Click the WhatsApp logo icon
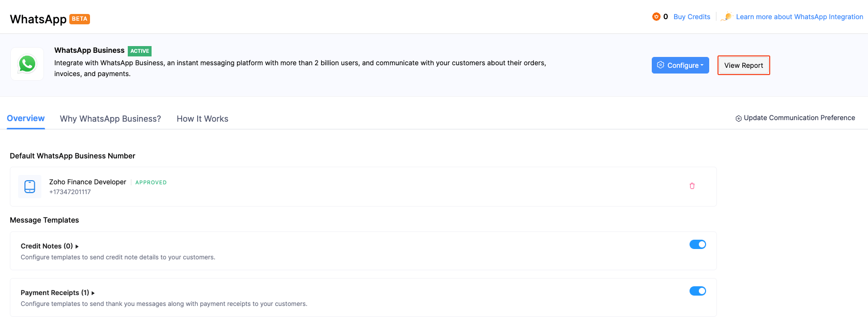This screenshot has width=868, height=322. [27, 64]
